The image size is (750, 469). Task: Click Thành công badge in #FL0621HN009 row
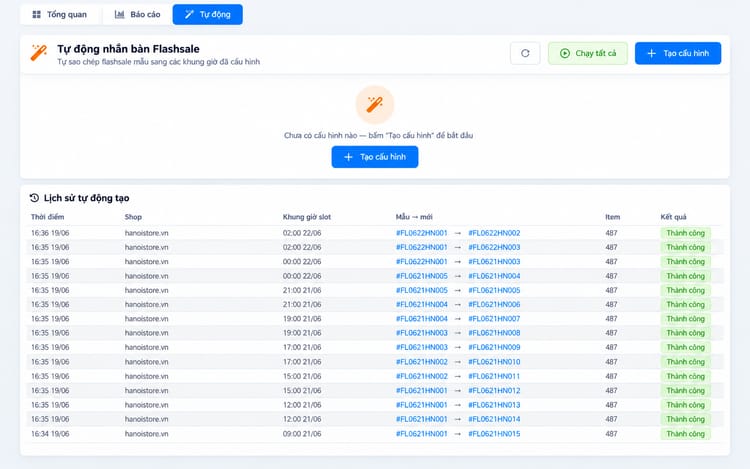point(685,347)
